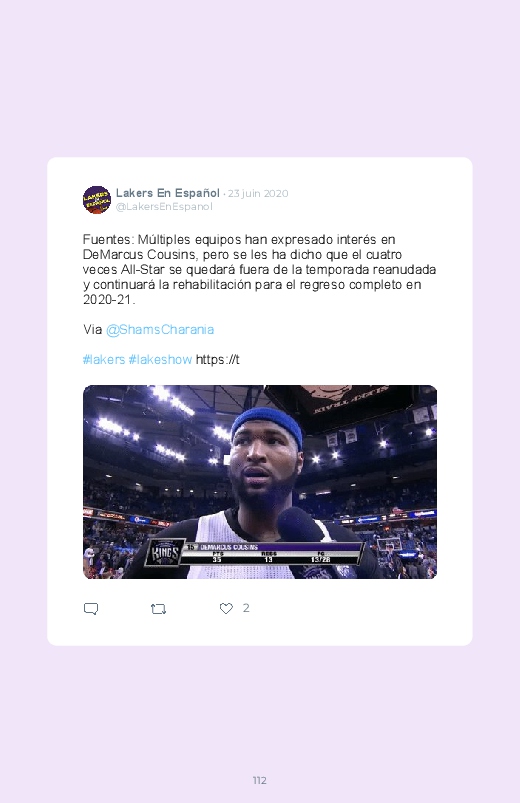Select the #lakeshow hashtag
The image size is (520, 803).
[x=160, y=360]
